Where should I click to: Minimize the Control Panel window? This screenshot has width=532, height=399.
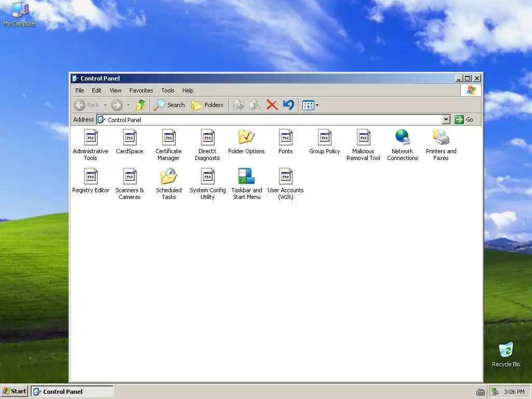459,78
